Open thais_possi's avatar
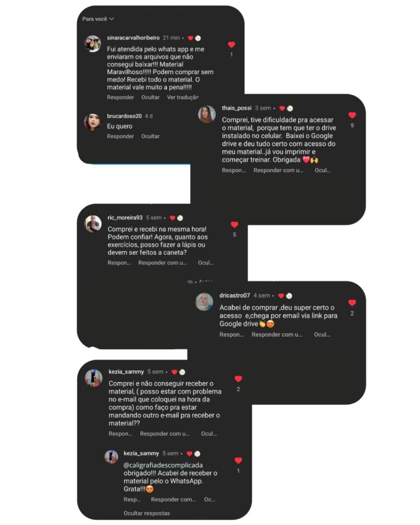Viewport: 420px width, 525px height. (x=207, y=114)
